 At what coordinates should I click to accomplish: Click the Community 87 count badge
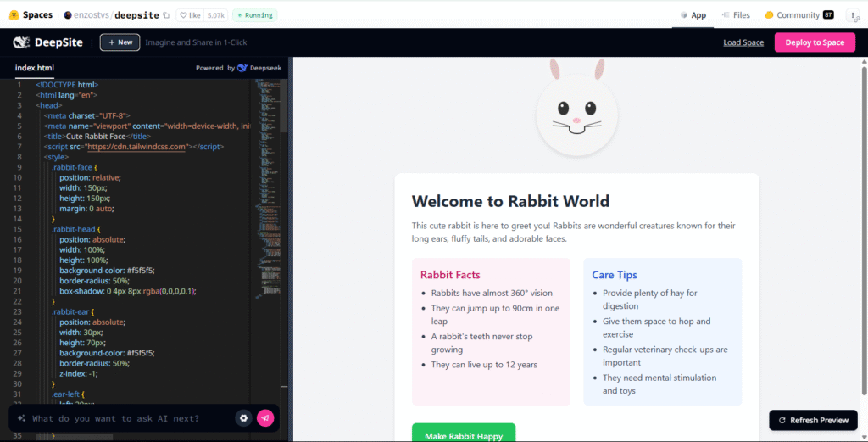tap(828, 15)
